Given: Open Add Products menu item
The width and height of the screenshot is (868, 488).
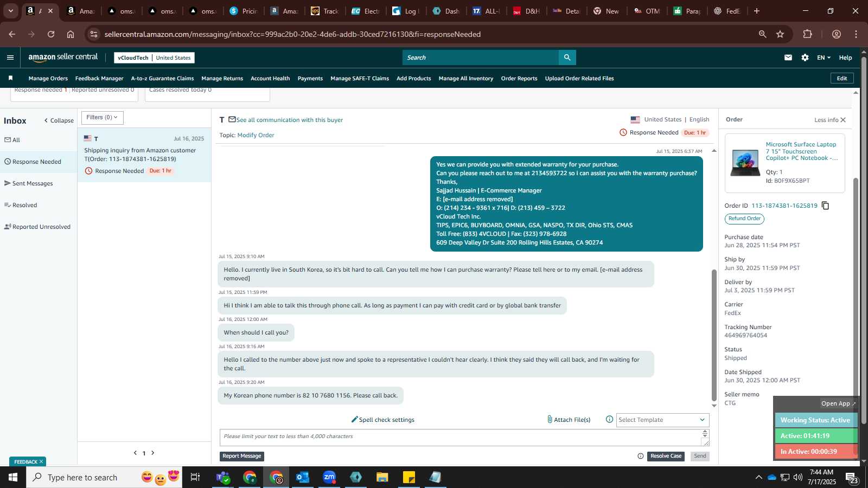Looking at the screenshot, I should point(414,79).
